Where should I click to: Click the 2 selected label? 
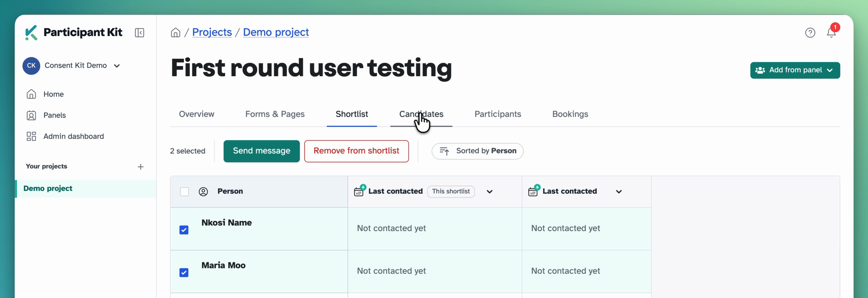coord(188,151)
